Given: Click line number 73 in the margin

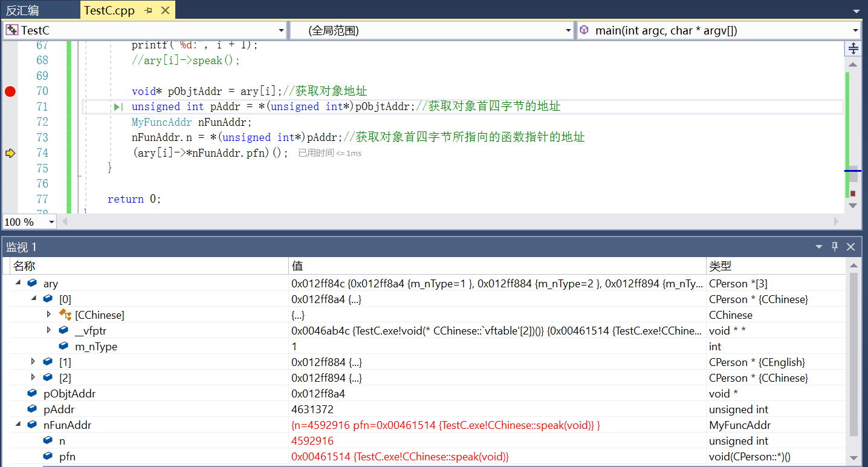Looking at the screenshot, I should [x=42, y=137].
